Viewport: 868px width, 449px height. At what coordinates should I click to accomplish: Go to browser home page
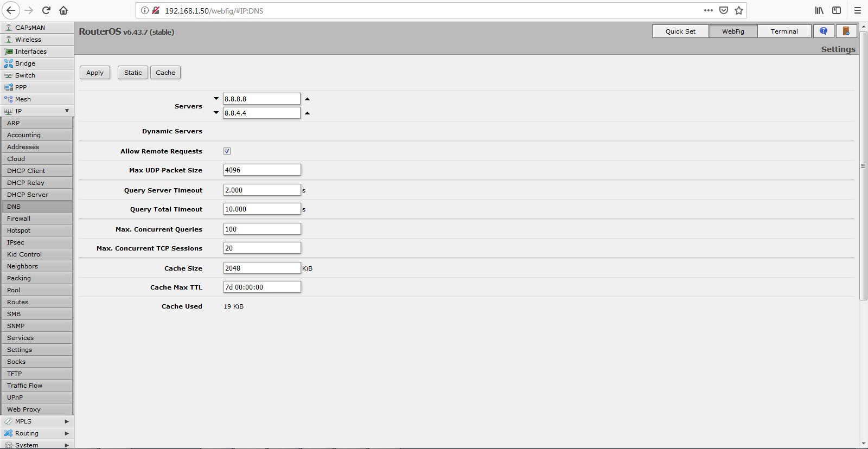63,10
